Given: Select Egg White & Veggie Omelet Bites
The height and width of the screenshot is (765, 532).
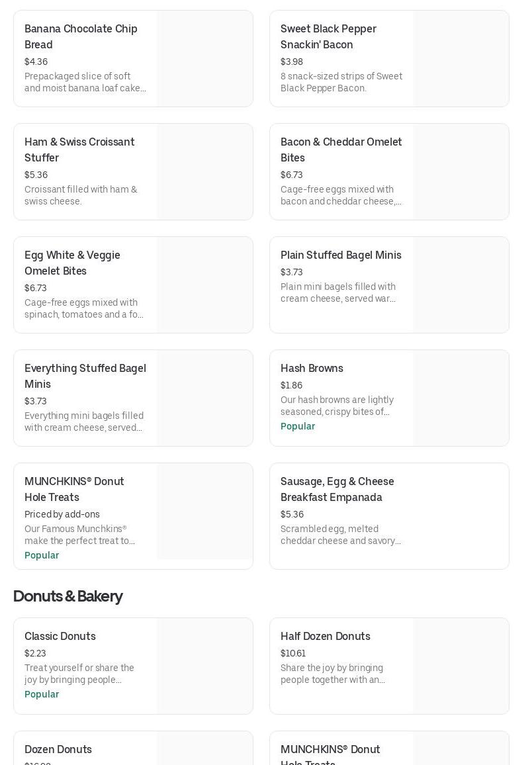Looking at the screenshot, I should point(72,263).
